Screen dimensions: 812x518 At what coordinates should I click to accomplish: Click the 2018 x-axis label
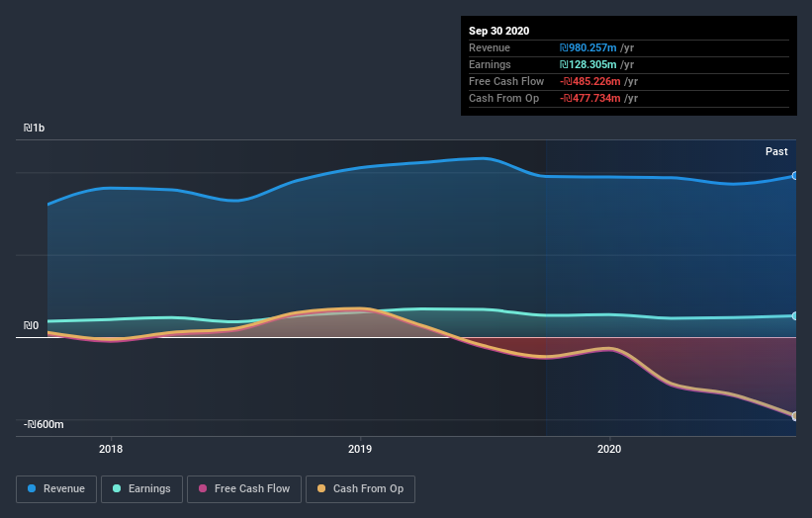tap(111, 449)
